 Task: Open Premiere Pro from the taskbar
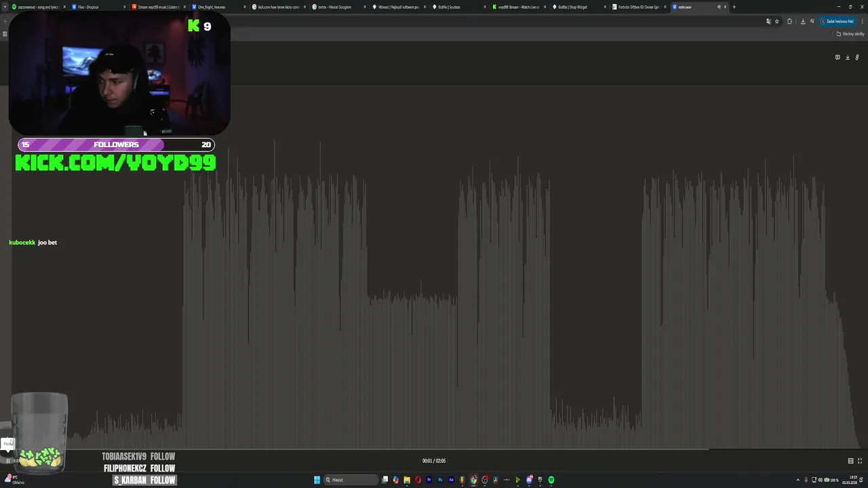(x=429, y=480)
